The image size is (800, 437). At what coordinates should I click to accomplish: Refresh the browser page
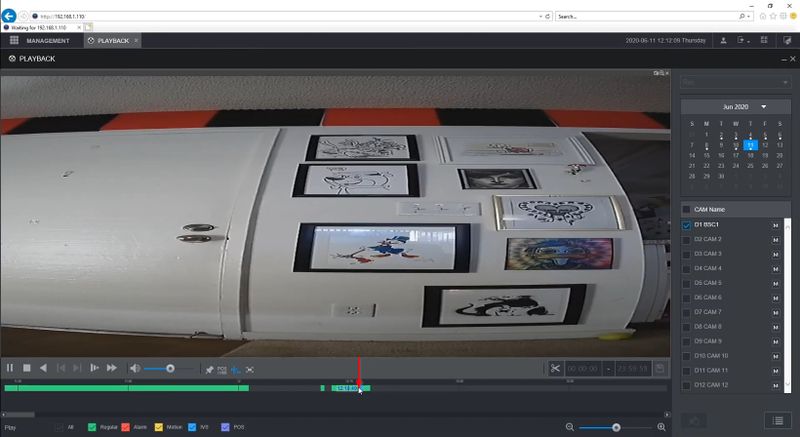[x=548, y=16]
